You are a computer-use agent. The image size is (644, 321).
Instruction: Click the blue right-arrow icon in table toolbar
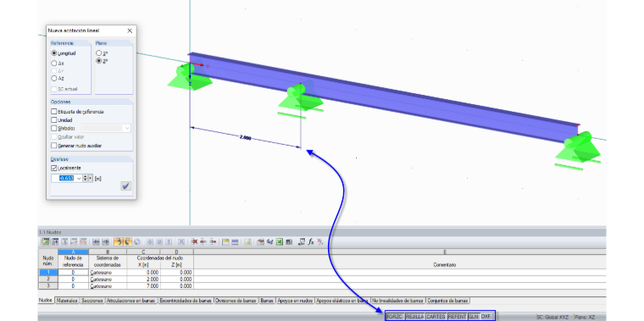(x=105, y=241)
